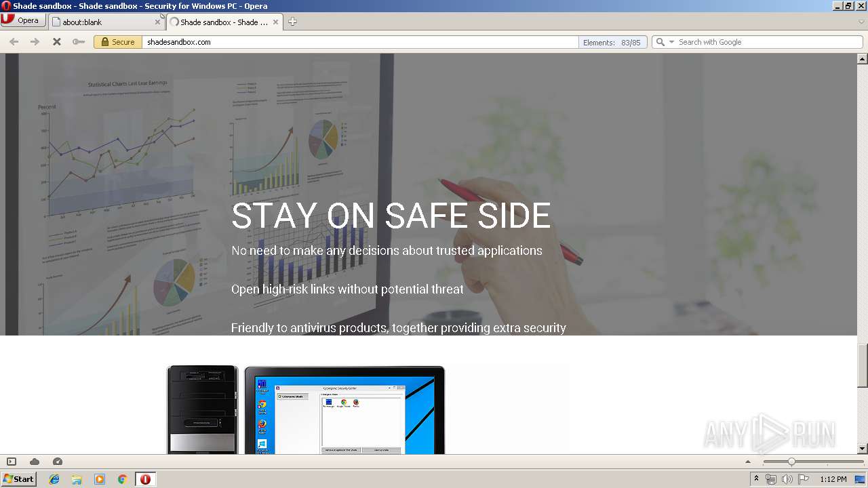
Task: Click the desktop computer tower image
Action: (x=203, y=409)
